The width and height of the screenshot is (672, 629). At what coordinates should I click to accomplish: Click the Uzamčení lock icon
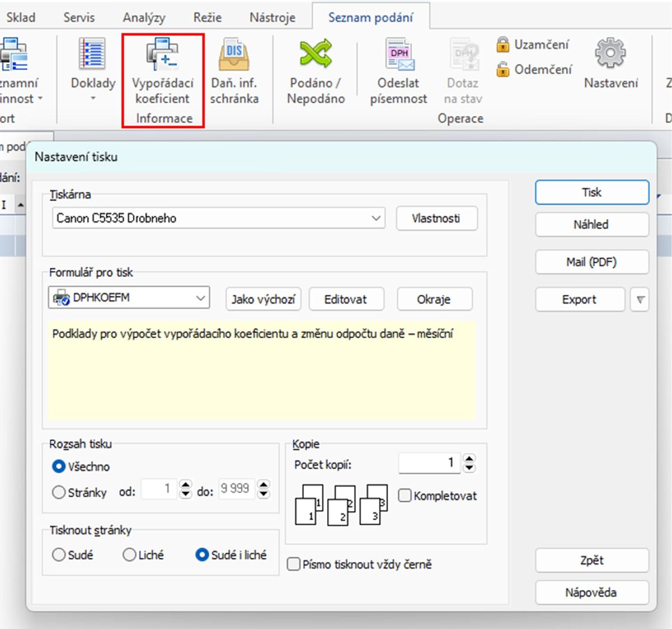pyautogui.click(x=503, y=44)
